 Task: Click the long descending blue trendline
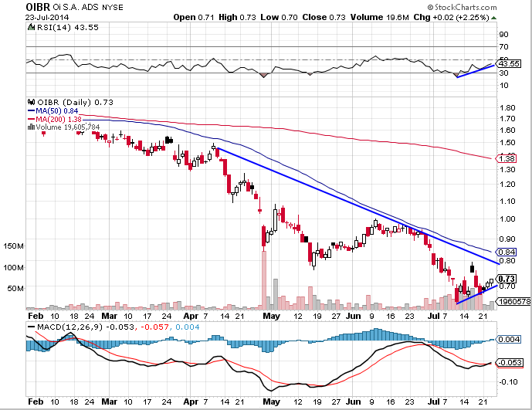click(358, 205)
